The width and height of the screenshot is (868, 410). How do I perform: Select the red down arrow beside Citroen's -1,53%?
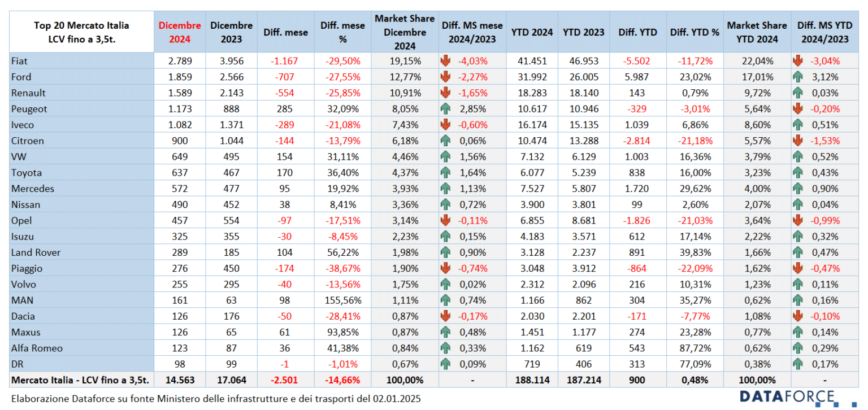tap(798, 141)
